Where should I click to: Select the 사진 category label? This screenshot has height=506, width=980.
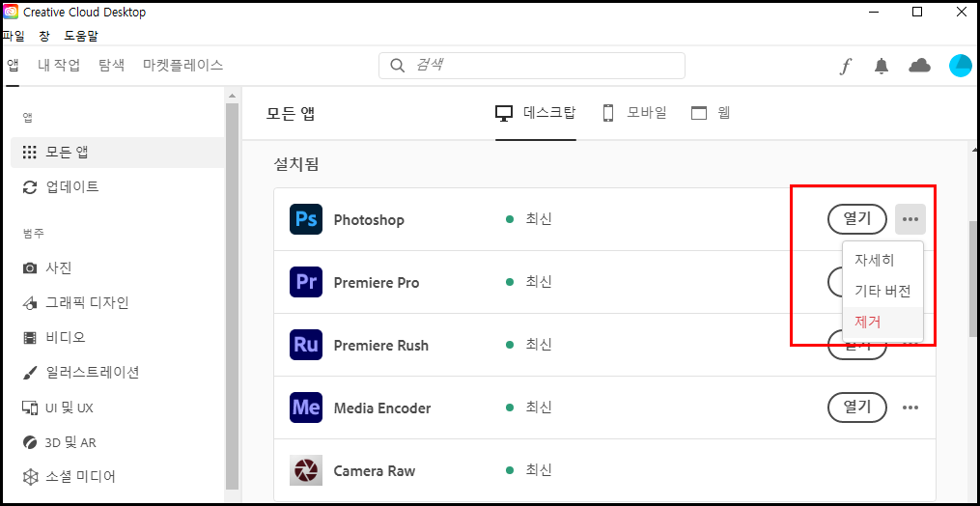(59, 268)
